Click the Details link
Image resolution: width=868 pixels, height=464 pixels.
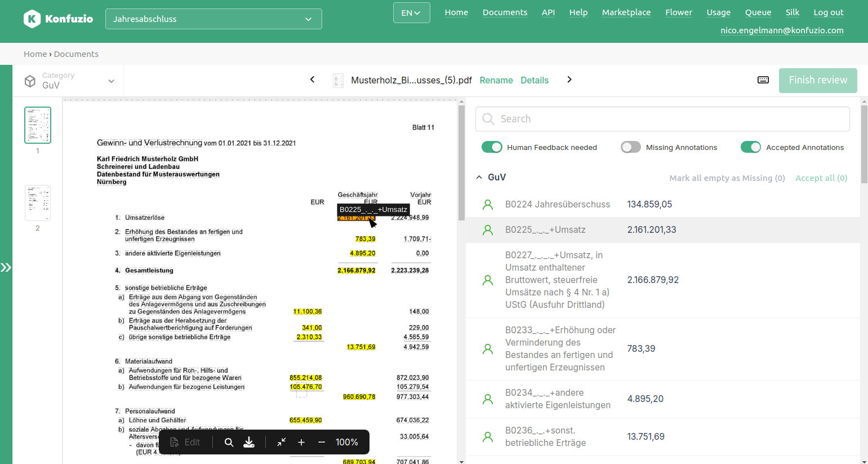(535, 80)
